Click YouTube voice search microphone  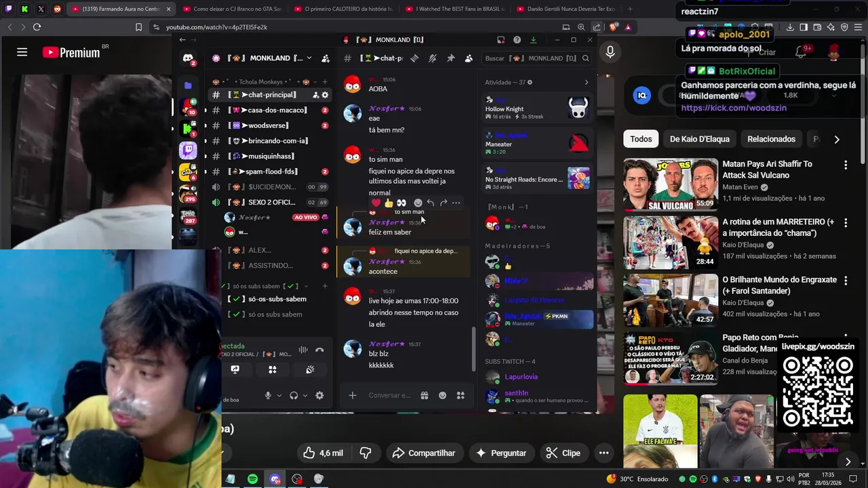tap(610, 52)
